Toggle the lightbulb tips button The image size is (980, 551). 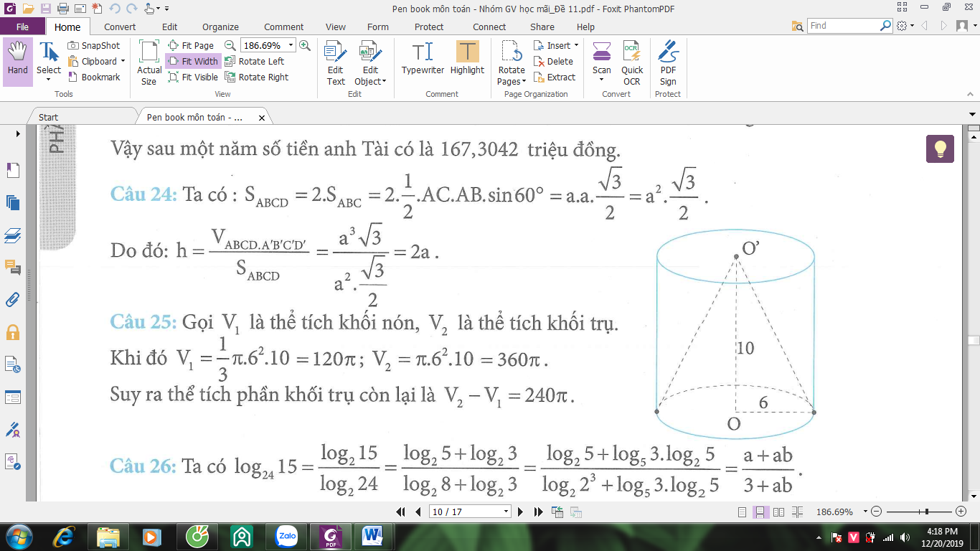click(x=940, y=149)
